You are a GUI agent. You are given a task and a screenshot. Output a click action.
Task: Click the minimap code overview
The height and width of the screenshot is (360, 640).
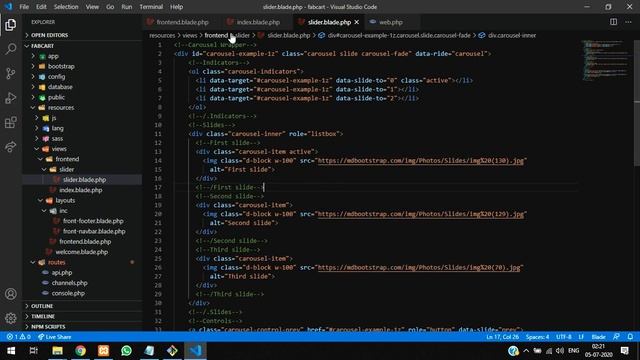[x=606, y=60]
